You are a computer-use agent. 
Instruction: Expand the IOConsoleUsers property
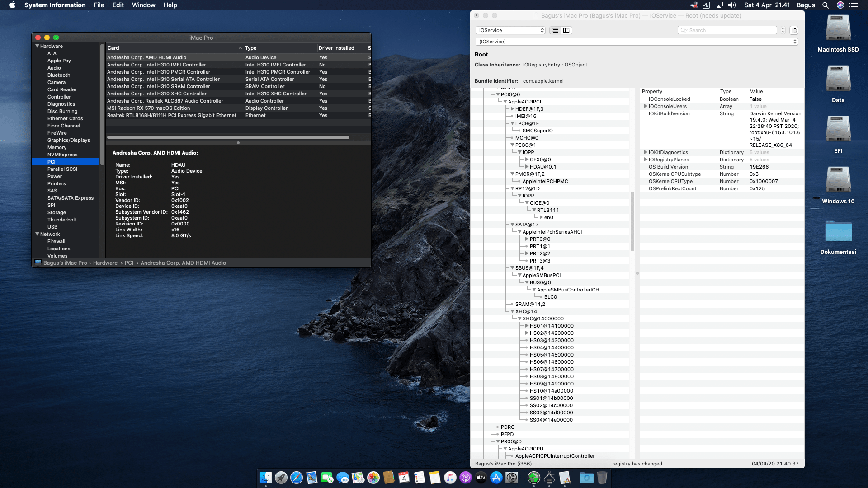(x=646, y=106)
